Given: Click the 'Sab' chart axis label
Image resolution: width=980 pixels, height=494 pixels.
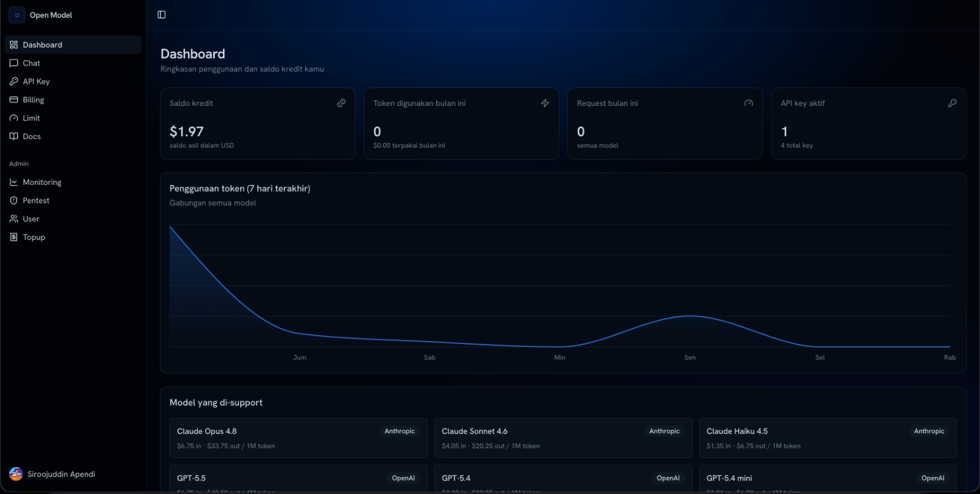Looking at the screenshot, I should click(x=430, y=357).
